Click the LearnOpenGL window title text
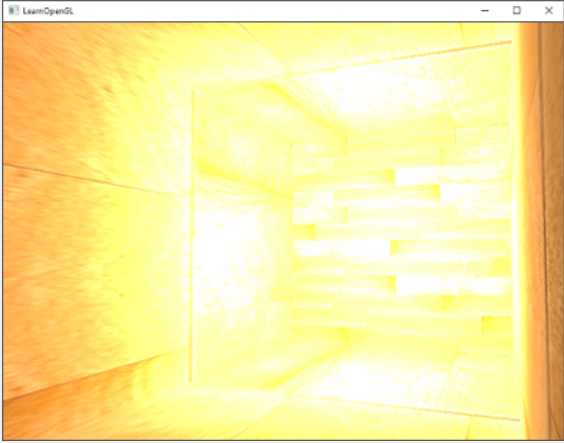Screen dimensions: 564x443 48,11
